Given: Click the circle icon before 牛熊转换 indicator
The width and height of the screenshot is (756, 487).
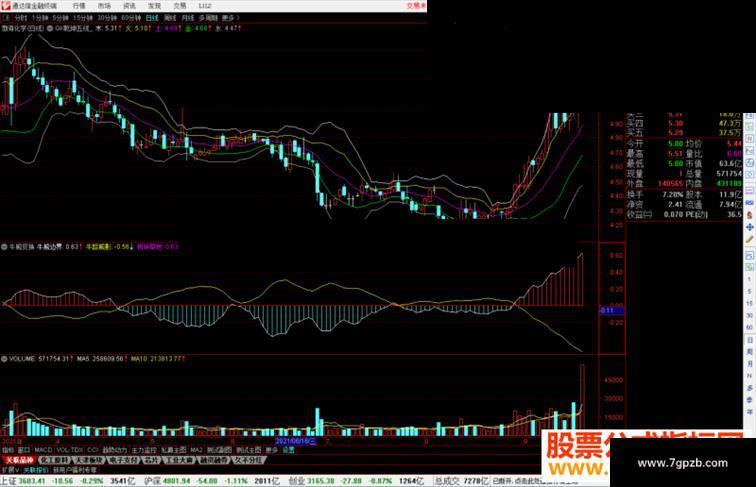Looking at the screenshot, I should coord(4,246).
